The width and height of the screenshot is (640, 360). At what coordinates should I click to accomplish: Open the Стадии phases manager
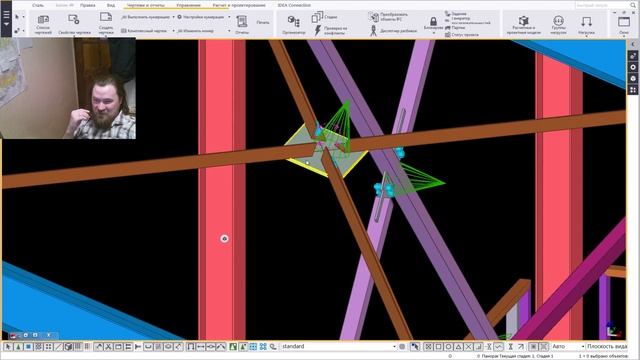tap(325, 17)
